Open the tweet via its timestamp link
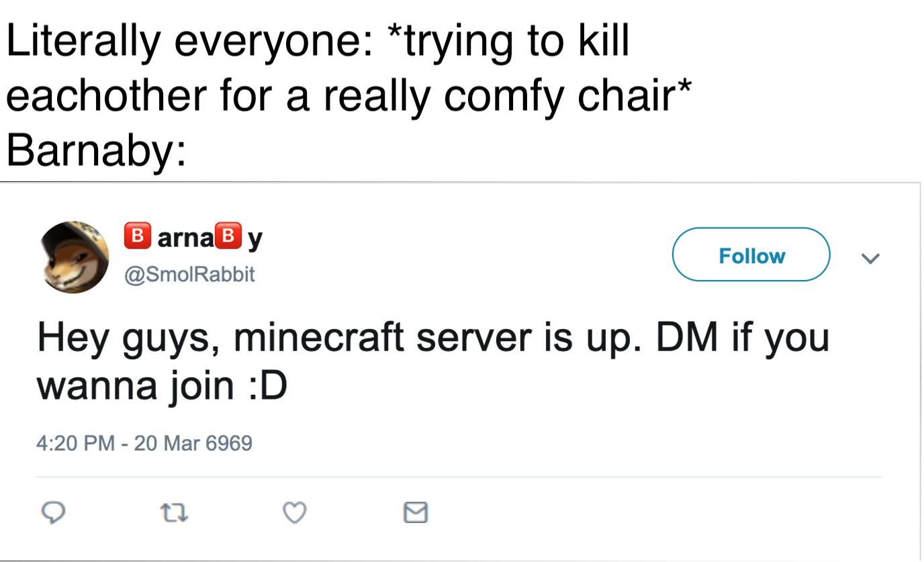The width and height of the screenshot is (924, 562). [x=145, y=442]
